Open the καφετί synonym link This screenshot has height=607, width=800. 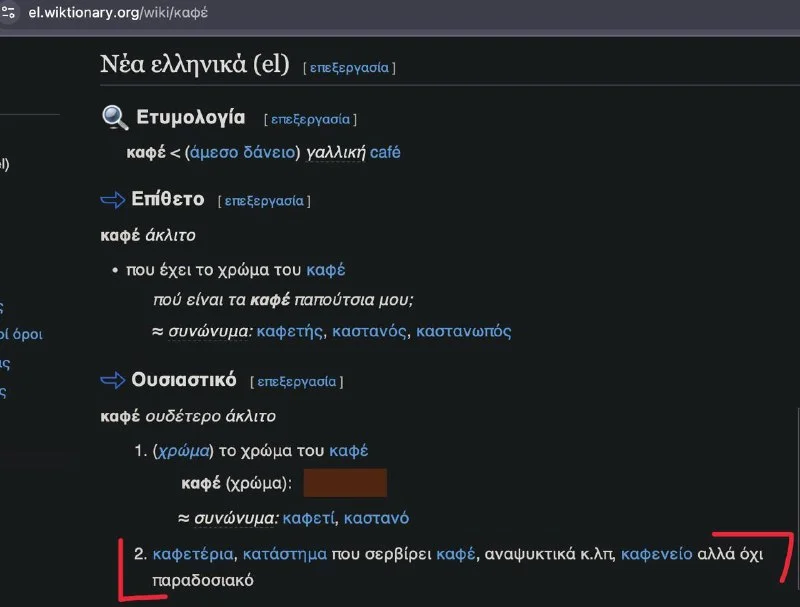click(310, 518)
